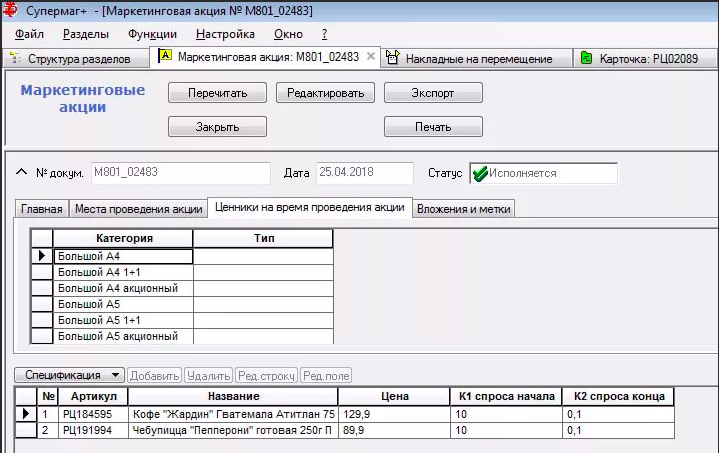Close the Маркетинговая акция M801_02483 tab
Screen dimensions: 719x453
click(x=371, y=56)
